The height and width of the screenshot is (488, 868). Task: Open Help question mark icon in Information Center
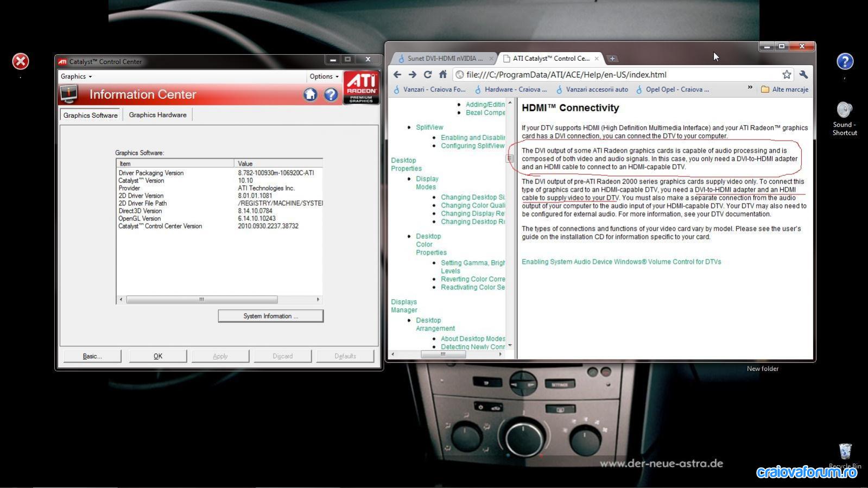[x=331, y=94]
